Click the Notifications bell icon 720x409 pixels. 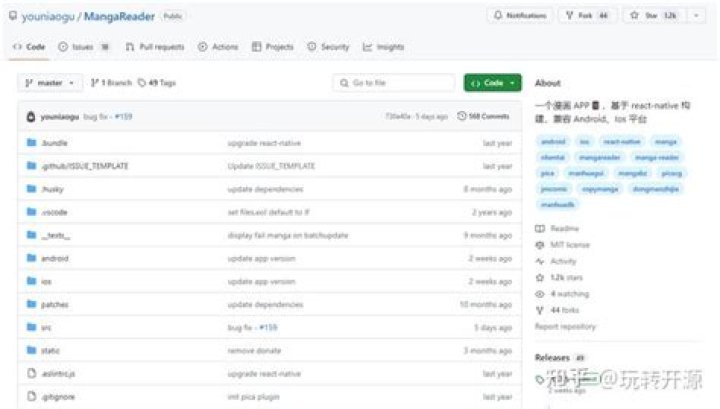498,15
